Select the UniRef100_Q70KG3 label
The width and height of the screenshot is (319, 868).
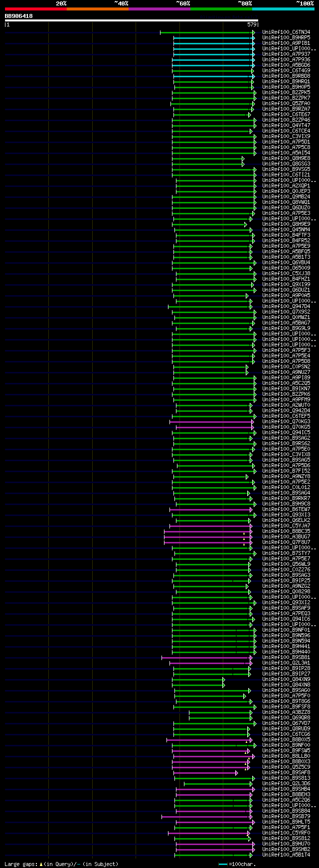(x=286, y=422)
